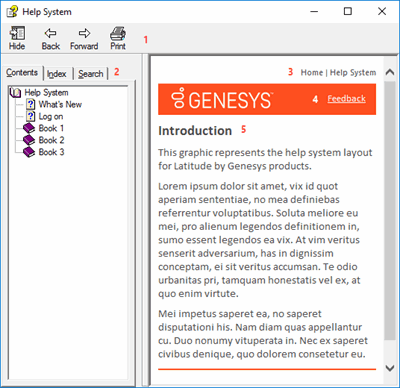Click the purple book icon beside Book 1
This screenshot has height=388, width=400.
point(29,128)
